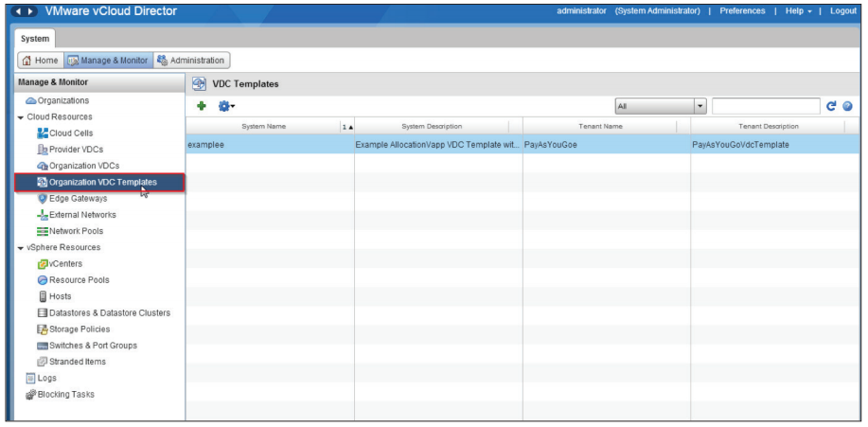The height and width of the screenshot is (427, 868).
Task: Collapse the vSphere Resources tree section
Action: tap(21, 247)
